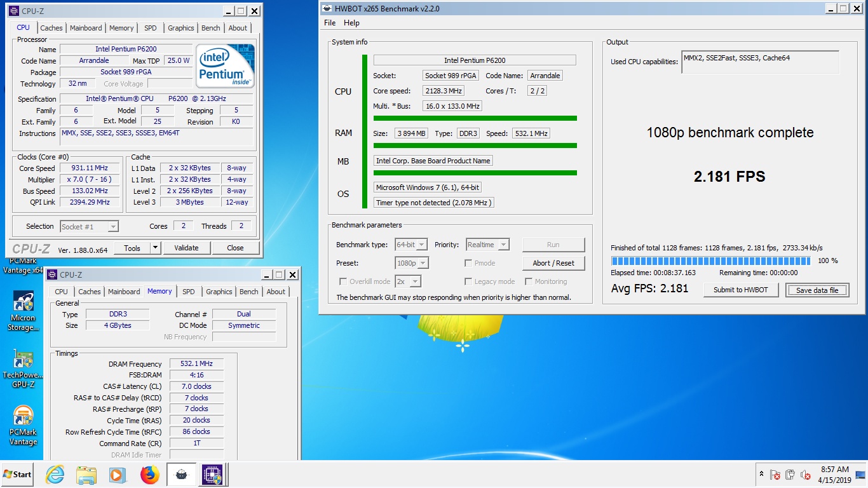Switch to CPU tab in Memory CPU-Z window
Viewport: 868px width, 488px height.
tap(62, 292)
